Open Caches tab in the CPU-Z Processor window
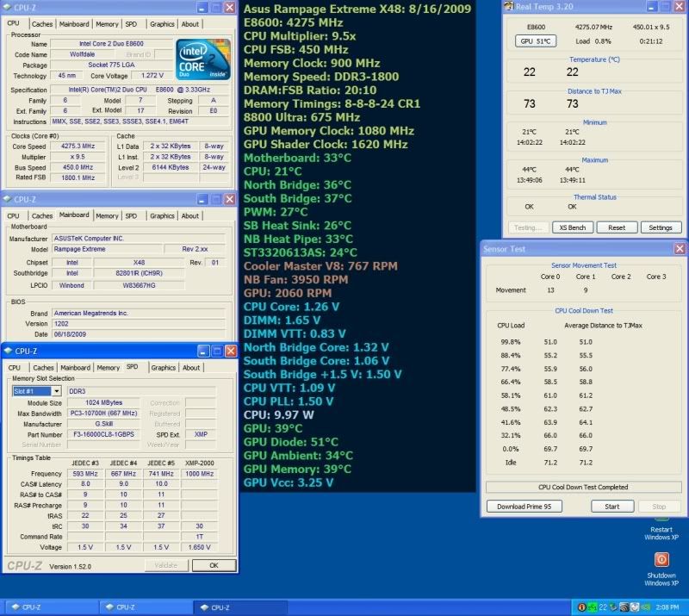 tap(42, 24)
